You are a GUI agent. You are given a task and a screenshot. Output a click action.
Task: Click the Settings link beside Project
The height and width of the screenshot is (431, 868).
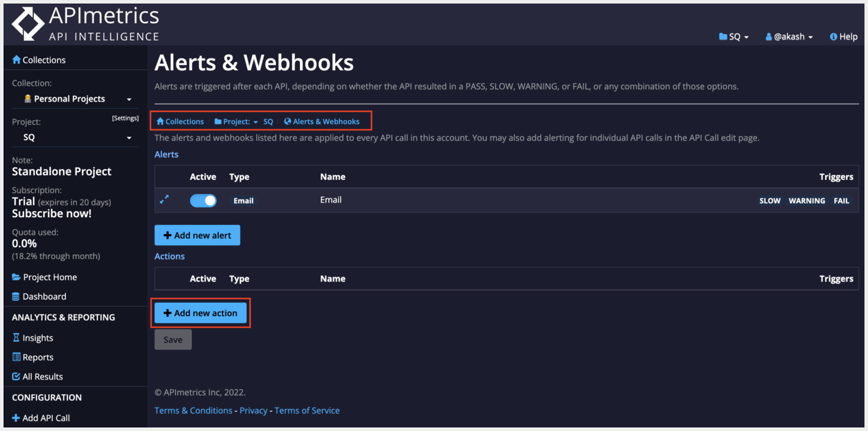[x=124, y=118]
